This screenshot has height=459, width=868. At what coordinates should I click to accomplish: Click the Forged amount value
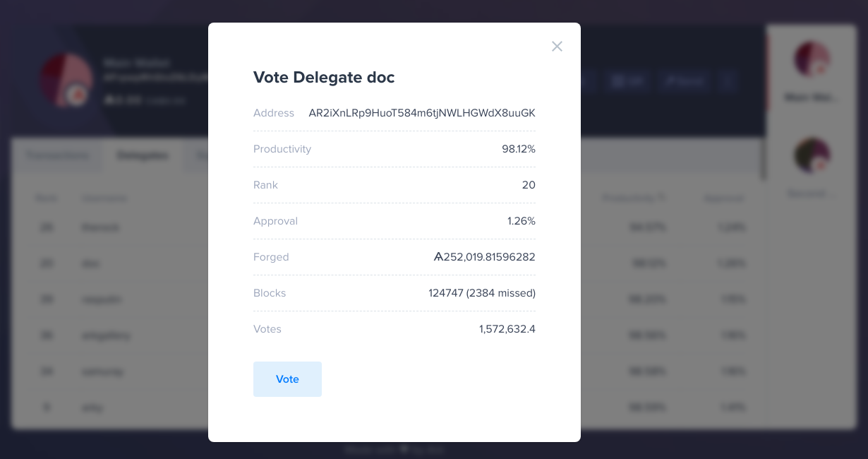[484, 257]
